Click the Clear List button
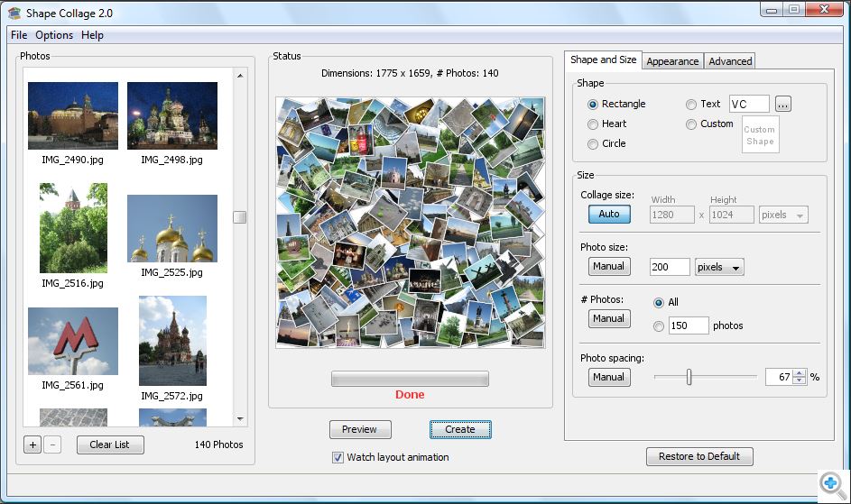The image size is (851, 504). click(109, 444)
